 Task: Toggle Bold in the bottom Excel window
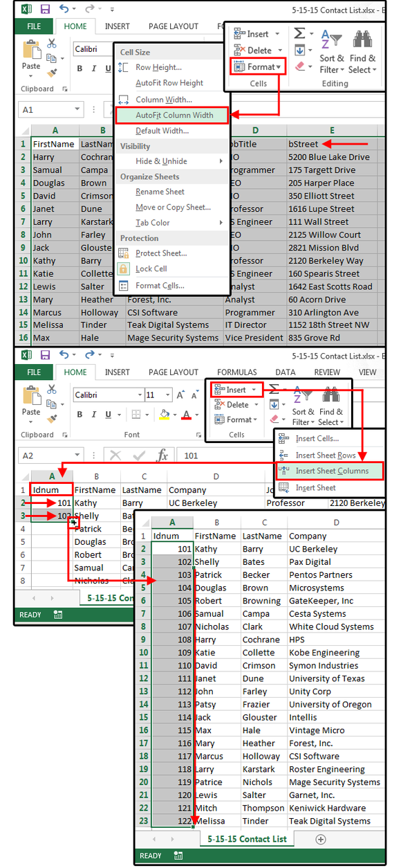80,415
